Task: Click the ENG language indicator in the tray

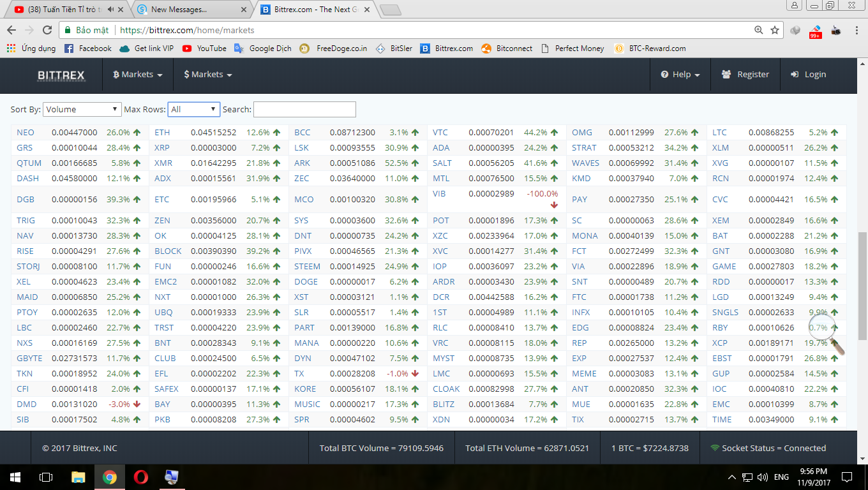Action: pyautogui.click(x=781, y=477)
